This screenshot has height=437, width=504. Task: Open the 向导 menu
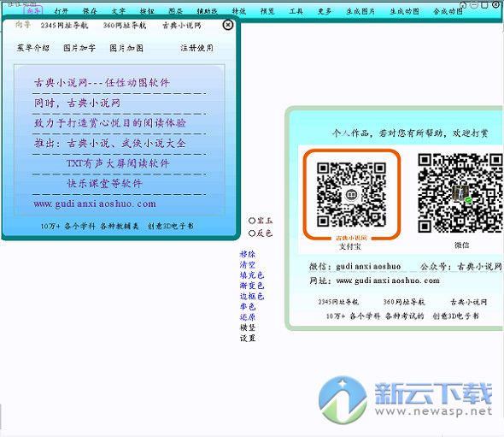(x=33, y=10)
